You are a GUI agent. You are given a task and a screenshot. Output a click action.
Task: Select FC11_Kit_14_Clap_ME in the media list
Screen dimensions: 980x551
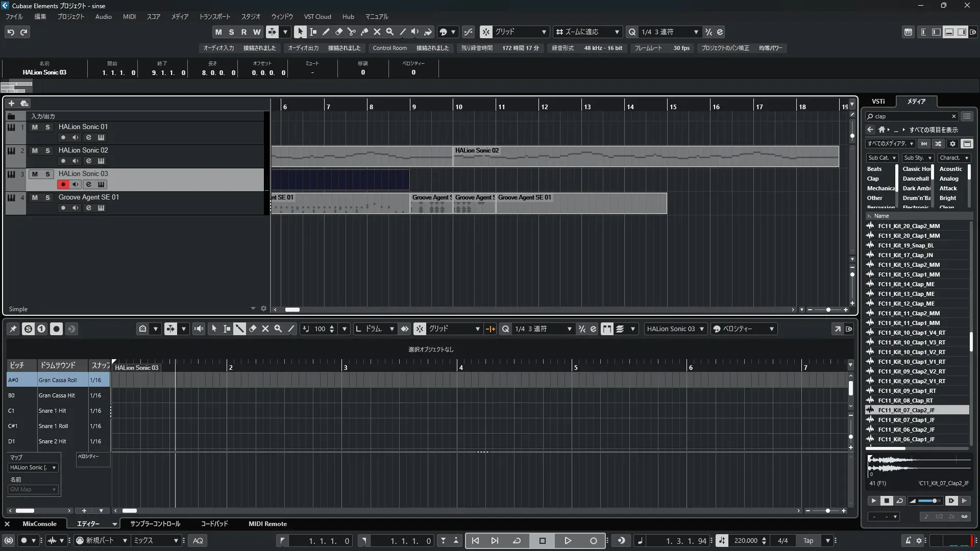pyautogui.click(x=906, y=284)
